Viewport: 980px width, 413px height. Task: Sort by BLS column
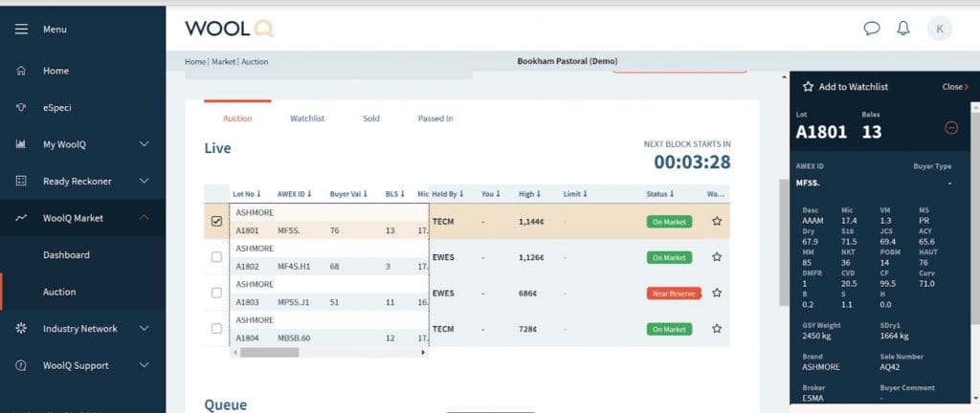point(395,194)
